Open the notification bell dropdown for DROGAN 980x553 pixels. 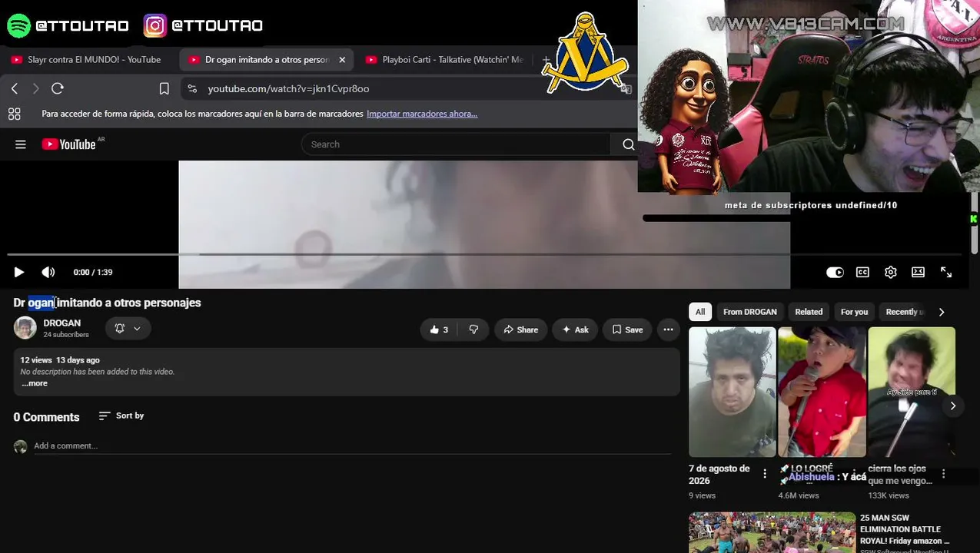pos(128,329)
